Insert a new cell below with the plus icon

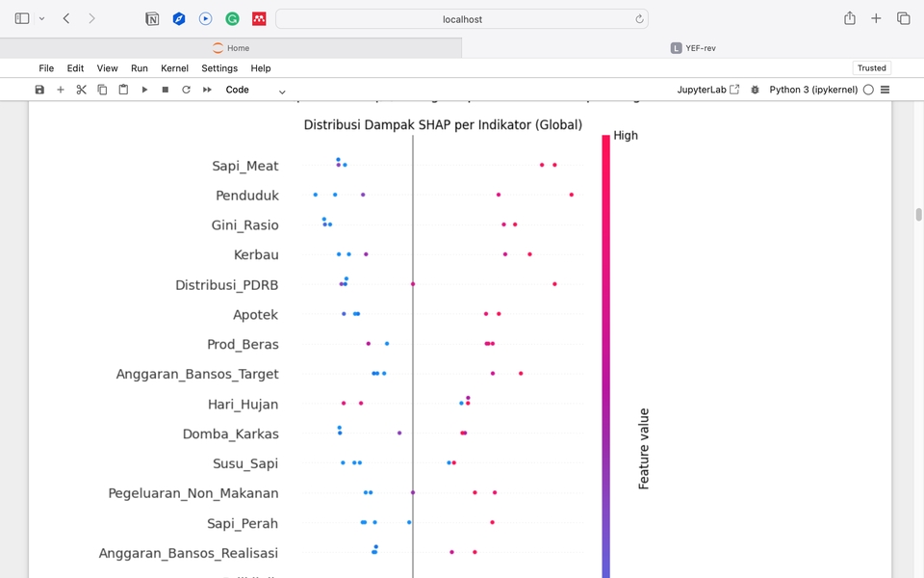point(61,90)
